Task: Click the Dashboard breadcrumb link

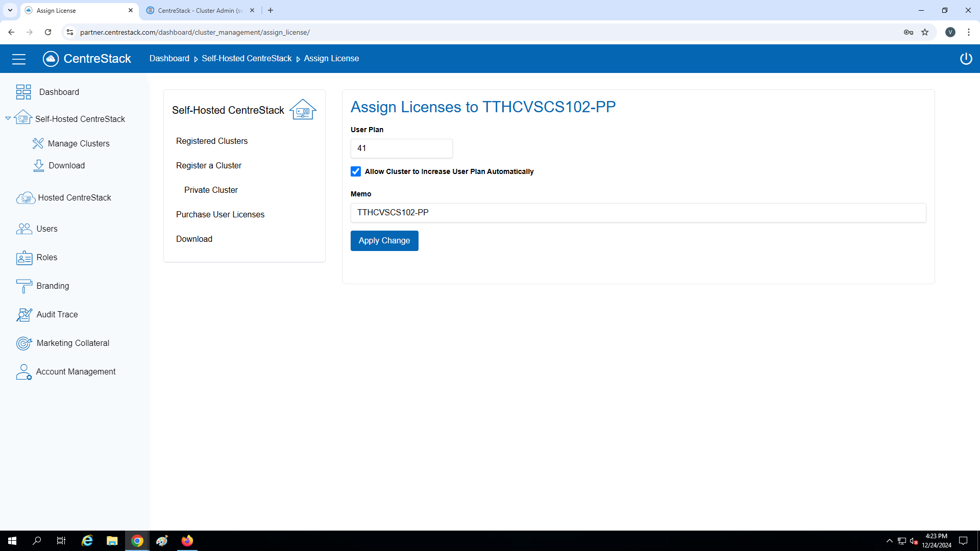Action: click(169, 59)
